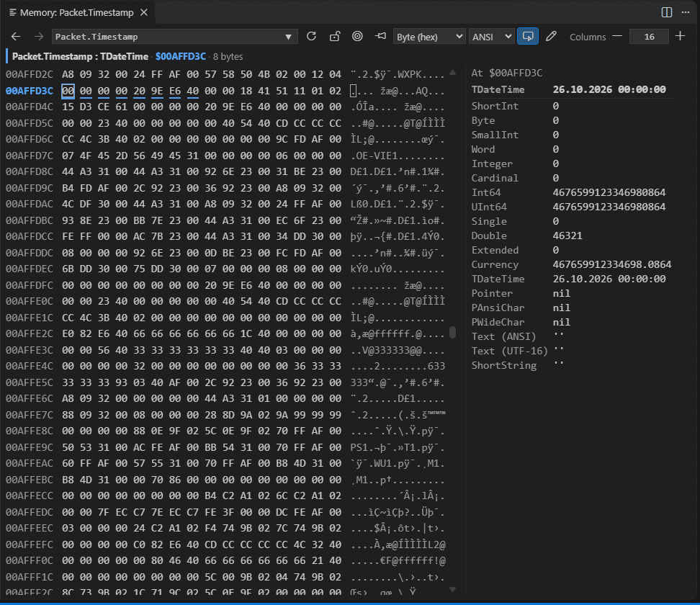
Task: Click the hex view scrollbar thumb
Action: [x=453, y=333]
